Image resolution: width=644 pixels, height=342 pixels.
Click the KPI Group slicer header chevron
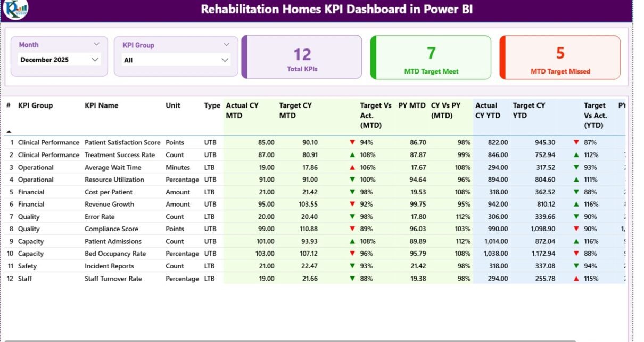[x=226, y=45]
